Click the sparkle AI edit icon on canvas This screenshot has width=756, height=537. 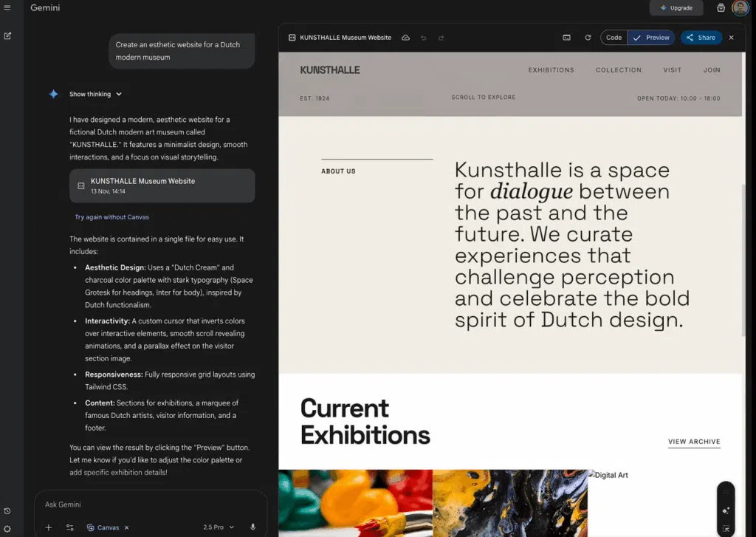tap(726, 510)
